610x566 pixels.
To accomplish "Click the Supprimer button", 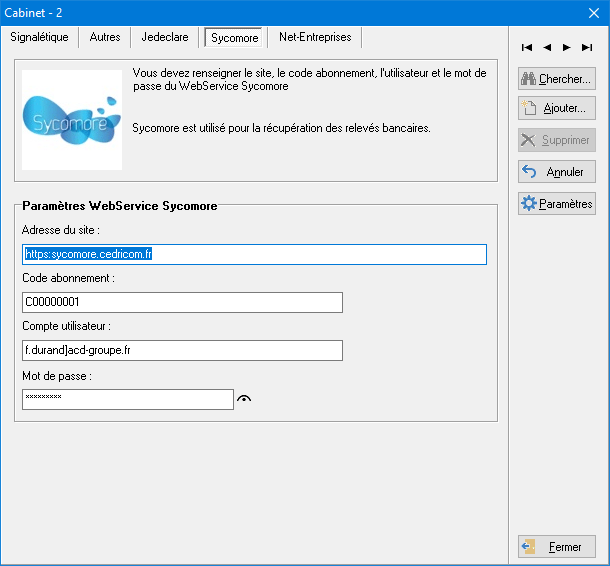I will tap(556, 140).
